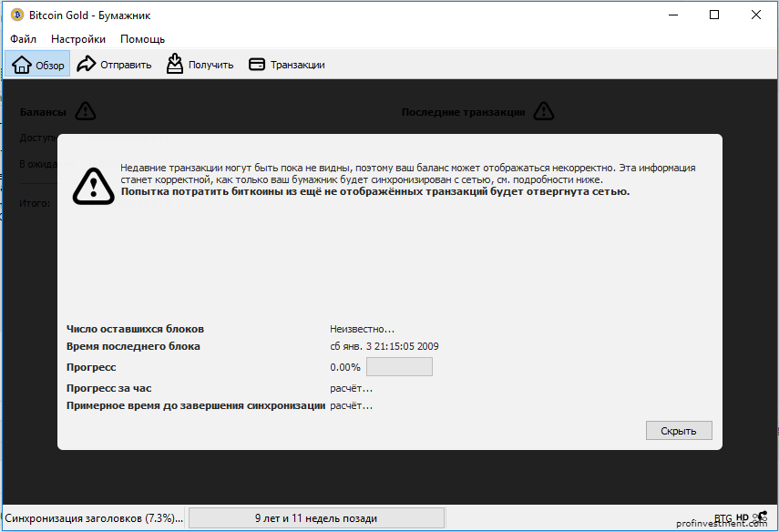779x532 pixels.
Task: Click the BTG unit indicator in status bar
Action: [x=723, y=518]
